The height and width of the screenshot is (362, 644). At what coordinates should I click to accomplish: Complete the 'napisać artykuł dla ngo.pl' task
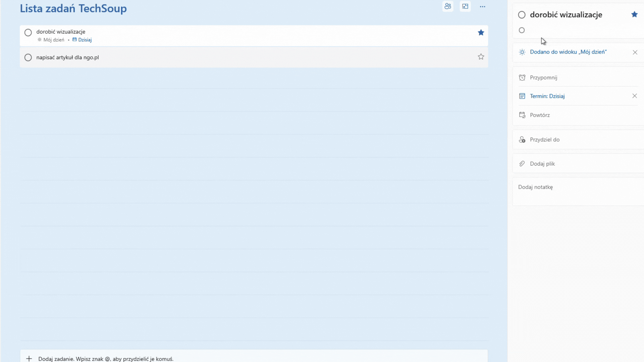coord(28,57)
